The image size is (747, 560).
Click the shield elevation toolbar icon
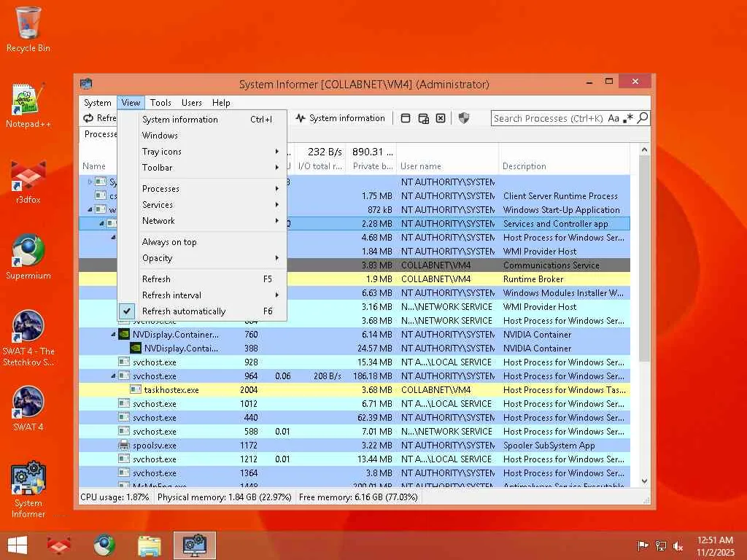[463, 118]
